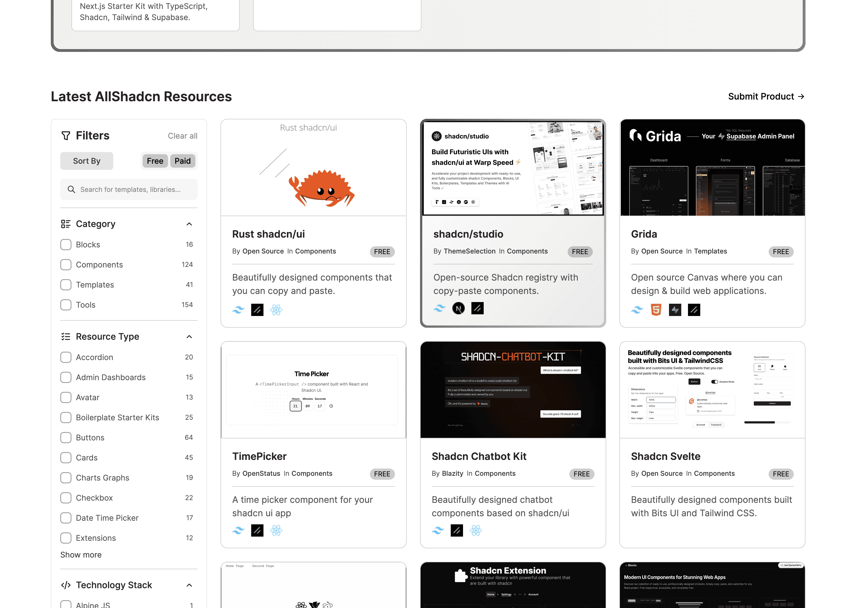The width and height of the screenshot is (868, 608).
Task: Collapse the Category filter section
Action: pyautogui.click(x=189, y=224)
